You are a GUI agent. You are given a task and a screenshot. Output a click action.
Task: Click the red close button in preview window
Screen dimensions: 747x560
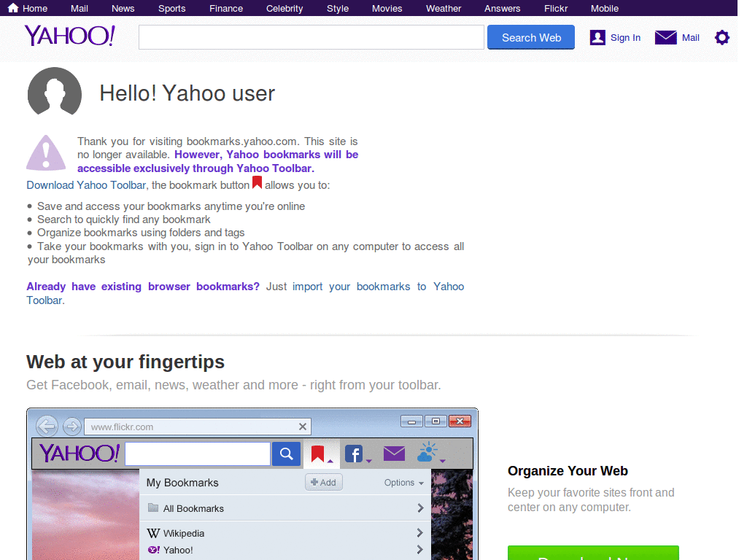(x=460, y=421)
